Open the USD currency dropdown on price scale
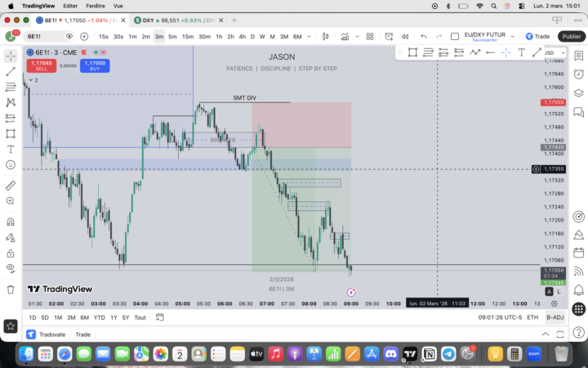Image resolution: width=588 pixels, height=368 pixels. (x=555, y=53)
